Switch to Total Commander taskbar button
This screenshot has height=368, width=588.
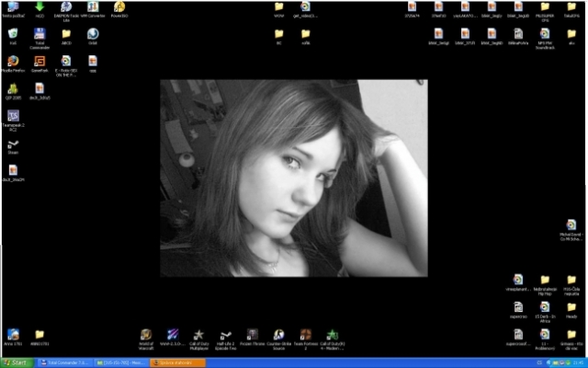tap(64, 362)
